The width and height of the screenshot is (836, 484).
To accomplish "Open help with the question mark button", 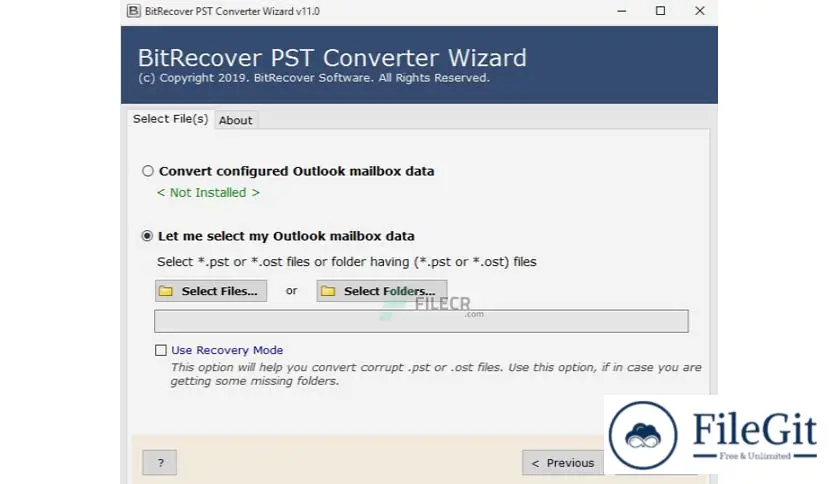I will [159, 463].
